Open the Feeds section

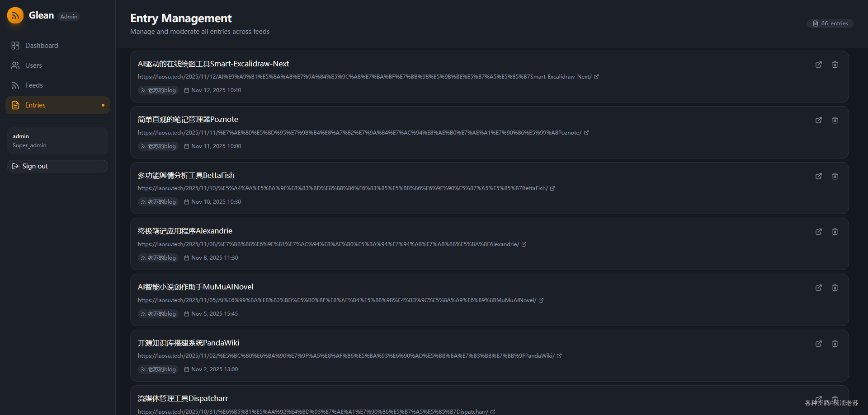[x=34, y=85]
